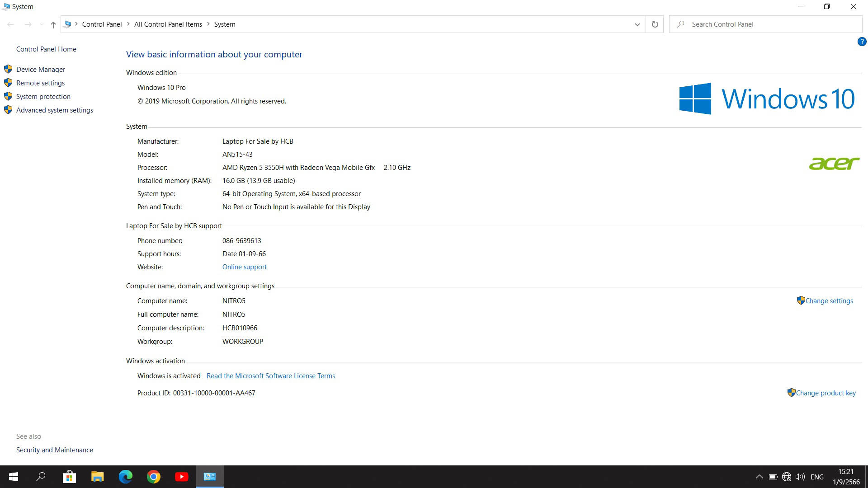Select the System Control Panel taskbar button

pos(210,477)
